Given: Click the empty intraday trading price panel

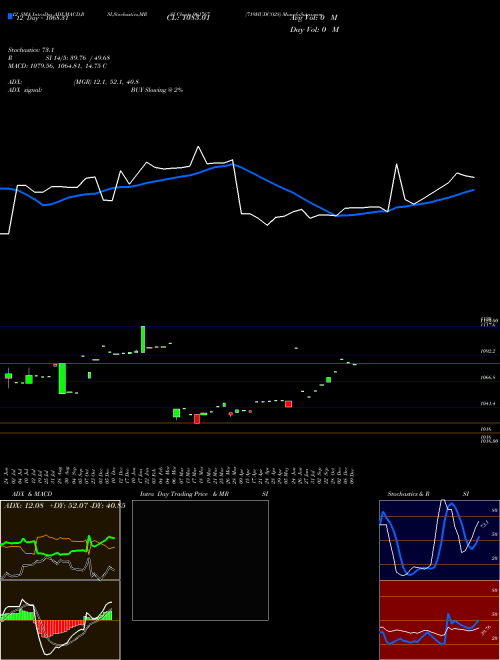Looking at the screenshot, I should tap(200, 560).
